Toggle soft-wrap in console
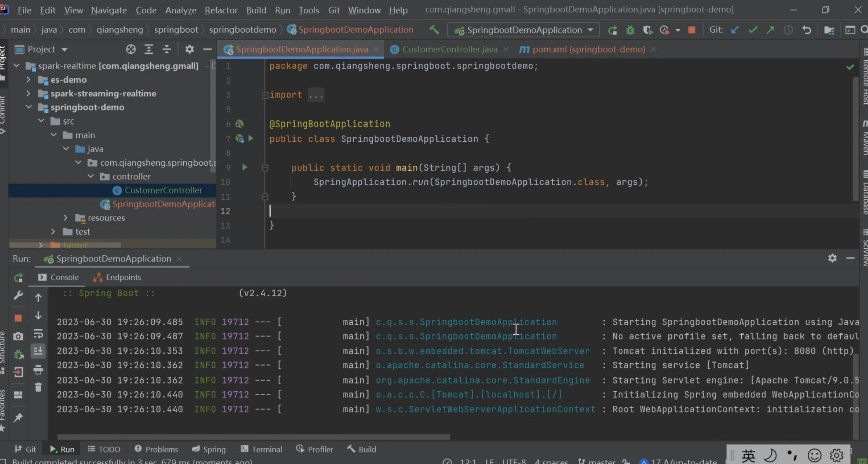This screenshot has height=464, width=868. pyautogui.click(x=38, y=333)
